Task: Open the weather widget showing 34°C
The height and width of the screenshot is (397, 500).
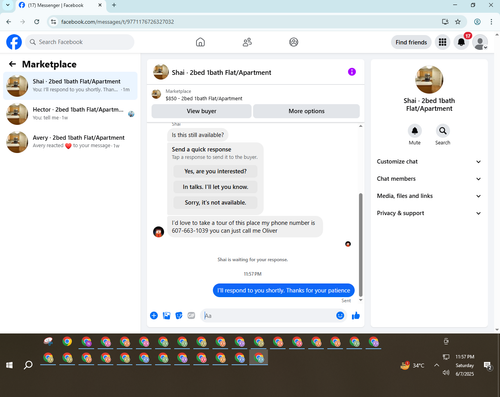Action: [x=412, y=365]
